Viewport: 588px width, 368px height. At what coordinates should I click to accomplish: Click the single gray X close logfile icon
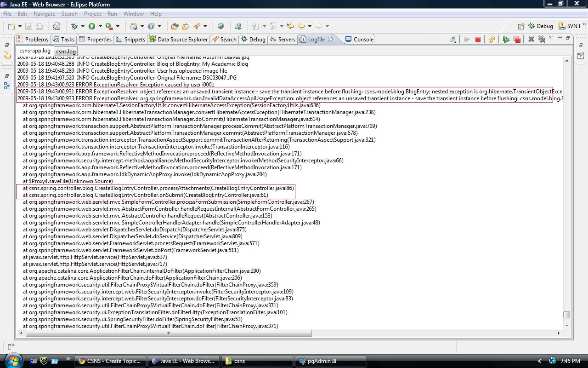pyautogui.click(x=531, y=40)
